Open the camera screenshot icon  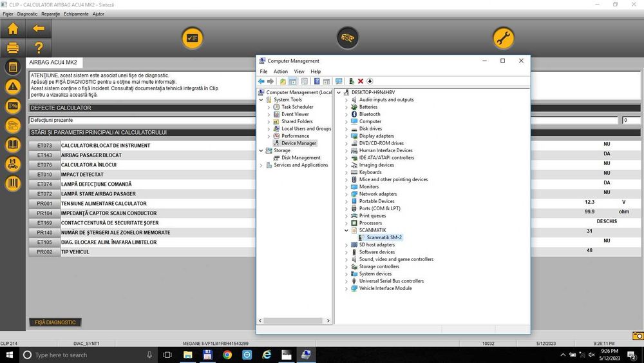[638, 336]
